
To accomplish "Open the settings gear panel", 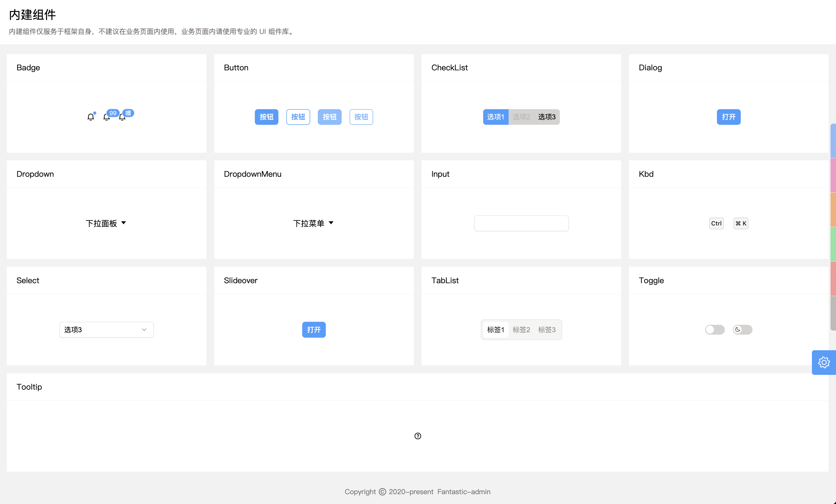I will [x=824, y=362].
